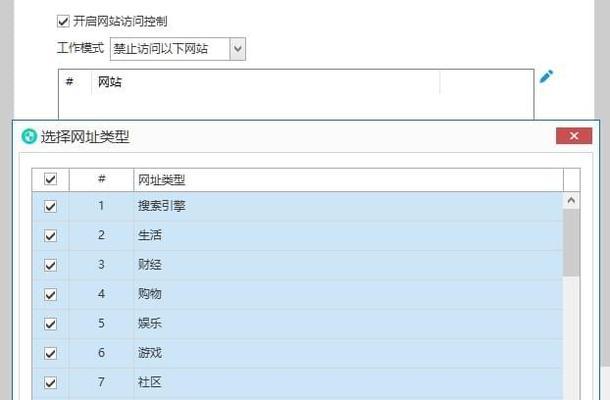The height and width of the screenshot is (400, 610).
Task: Select the 生活 row text
Action: [149, 235]
